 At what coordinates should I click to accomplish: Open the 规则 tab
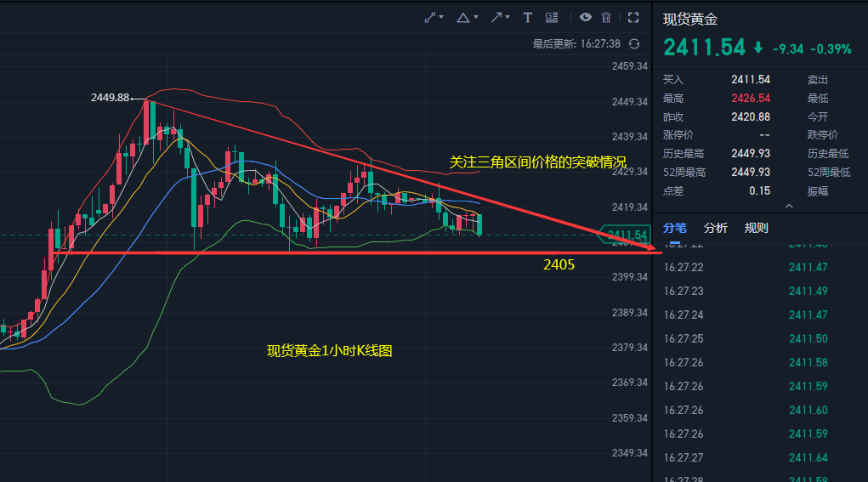click(x=756, y=227)
